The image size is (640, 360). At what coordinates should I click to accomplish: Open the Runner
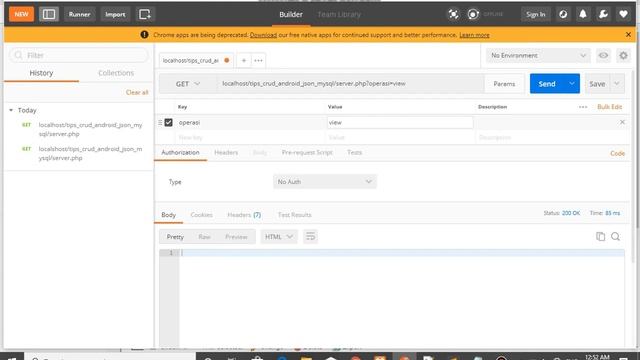pos(79,14)
